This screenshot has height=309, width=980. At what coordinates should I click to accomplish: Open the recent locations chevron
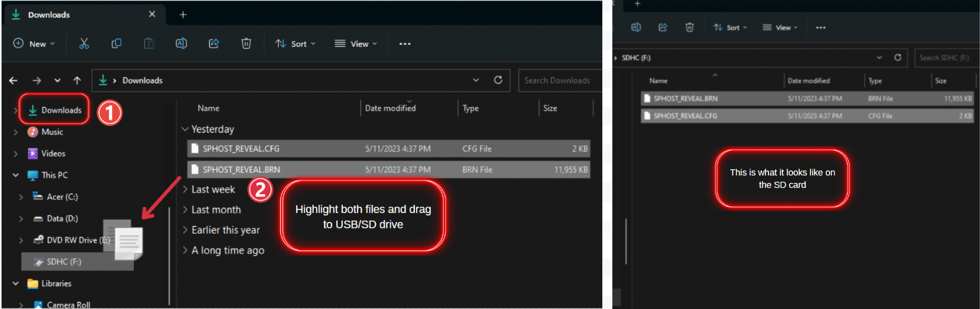[57, 81]
